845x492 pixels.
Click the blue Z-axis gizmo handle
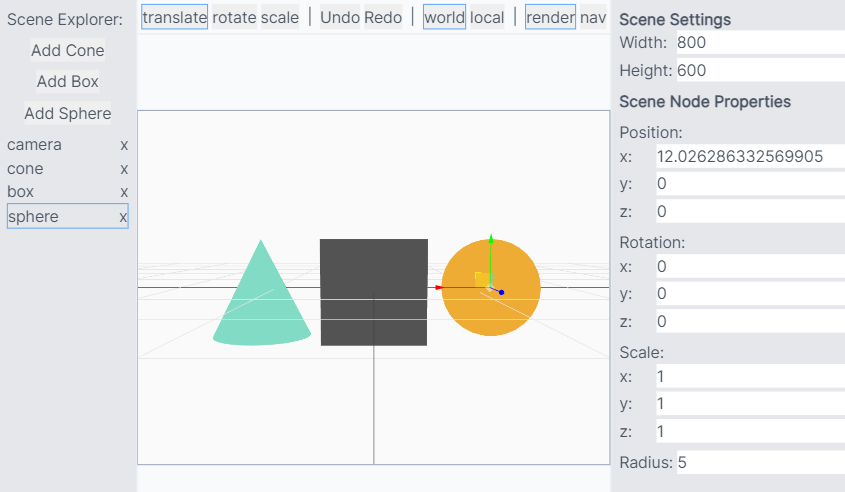(x=501, y=292)
